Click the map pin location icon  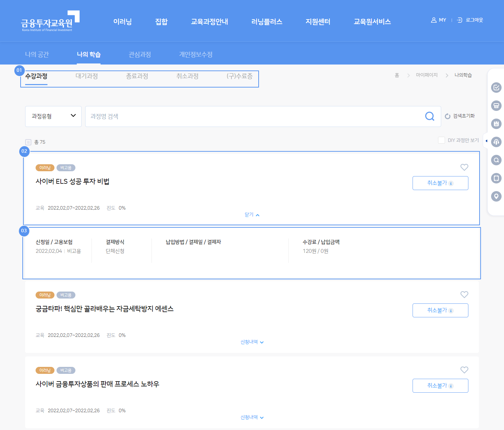click(x=496, y=196)
